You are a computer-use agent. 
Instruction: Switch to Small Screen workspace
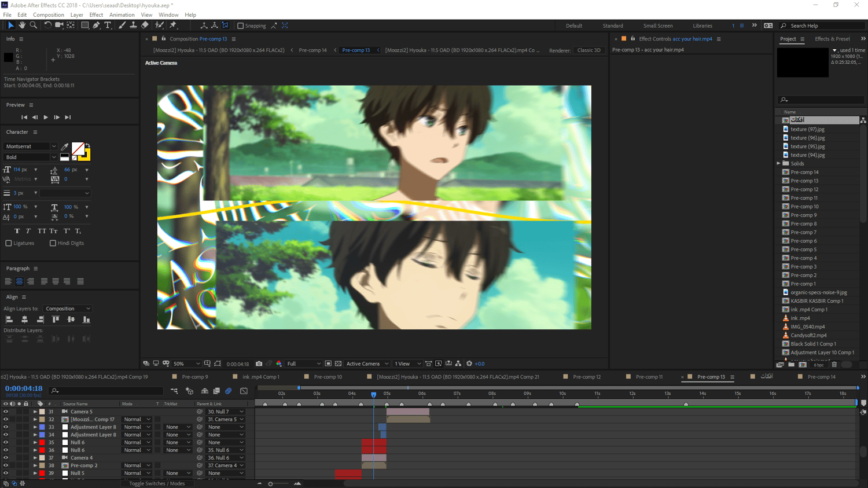point(658,25)
